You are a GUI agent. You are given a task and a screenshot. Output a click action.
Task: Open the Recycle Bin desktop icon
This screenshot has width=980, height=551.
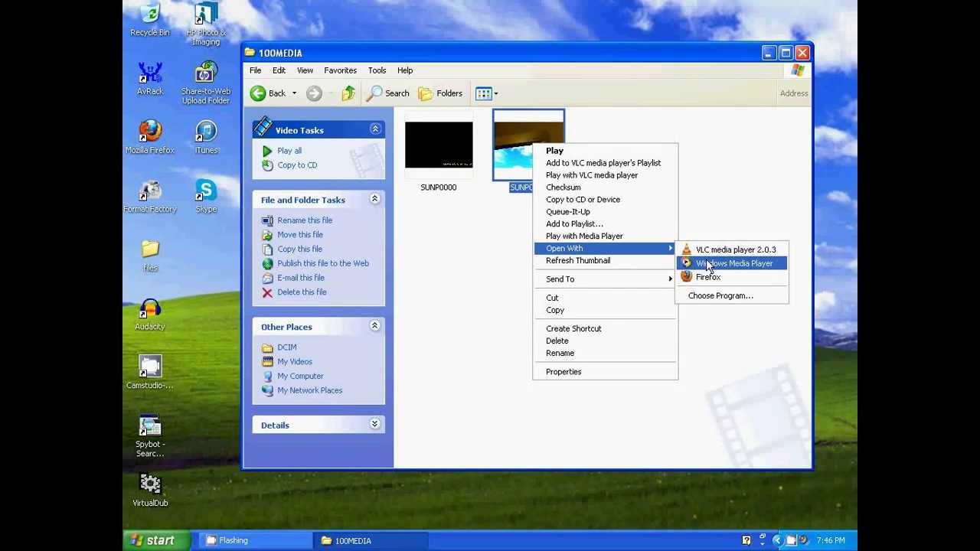tap(150, 20)
